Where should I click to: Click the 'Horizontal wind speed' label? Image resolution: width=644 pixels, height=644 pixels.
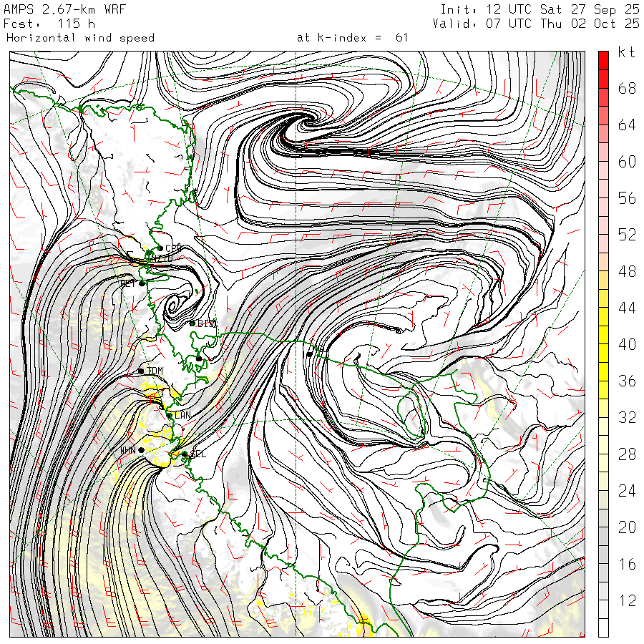pos(80,38)
